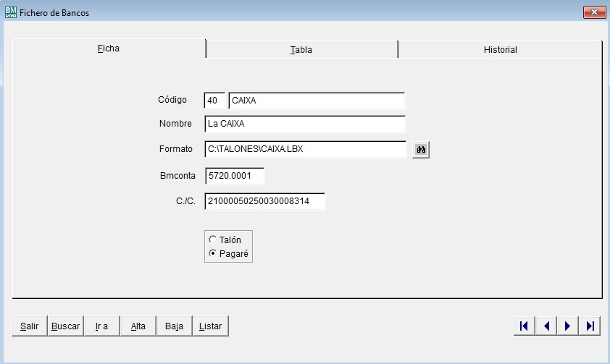Open the Historial tab
Viewport: 610px width, 364px height.
coord(500,50)
